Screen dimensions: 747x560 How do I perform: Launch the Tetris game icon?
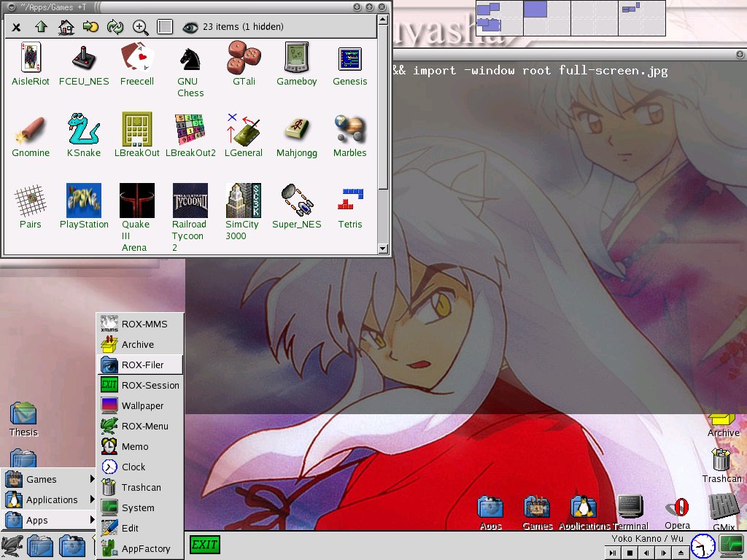349,207
